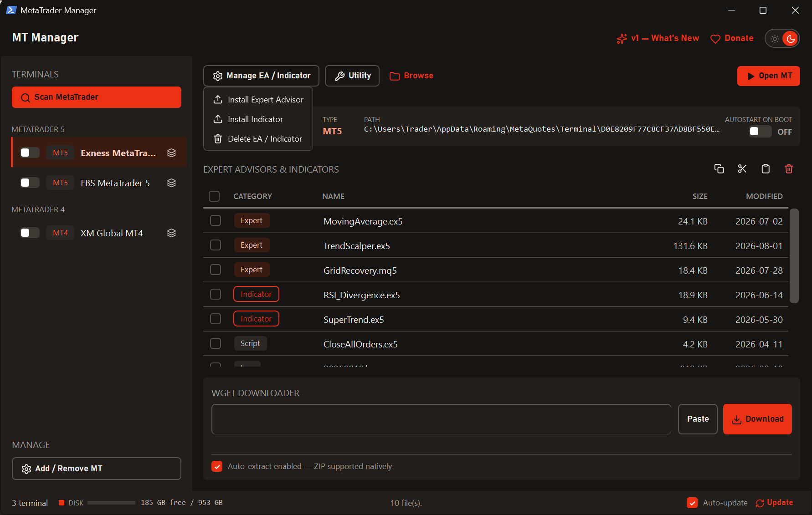Click the red DISK indicator square
The width and height of the screenshot is (812, 515).
point(62,503)
